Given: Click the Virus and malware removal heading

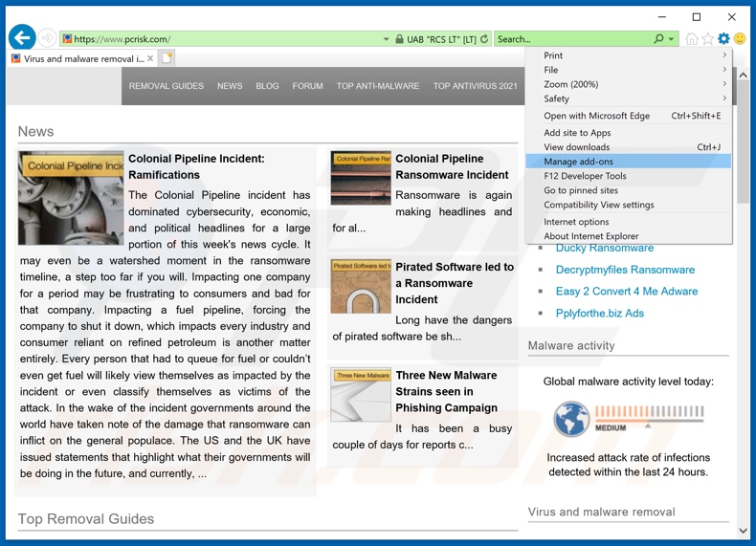Looking at the screenshot, I should (601, 512).
